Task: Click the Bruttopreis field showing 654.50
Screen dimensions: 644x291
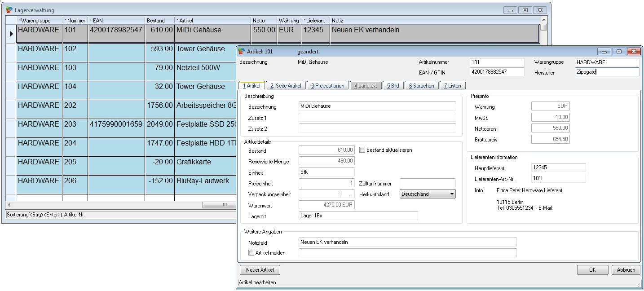Action: pyautogui.click(x=550, y=139)
